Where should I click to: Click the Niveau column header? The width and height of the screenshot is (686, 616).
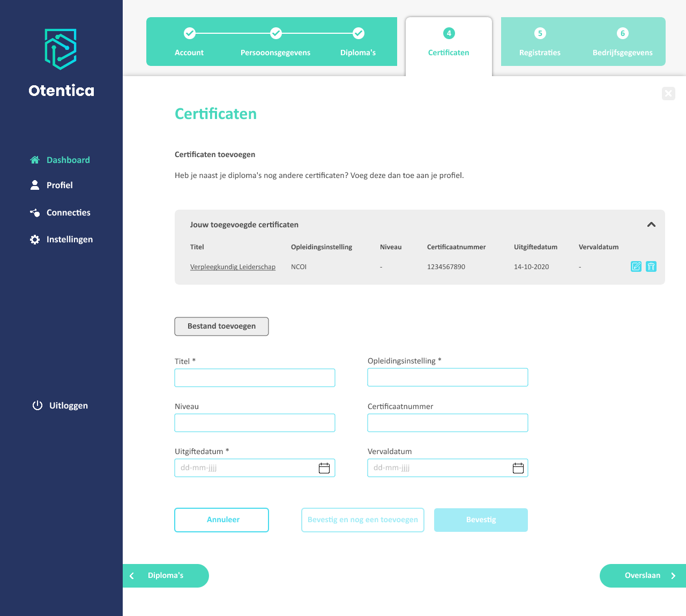[x=391, y=247]
